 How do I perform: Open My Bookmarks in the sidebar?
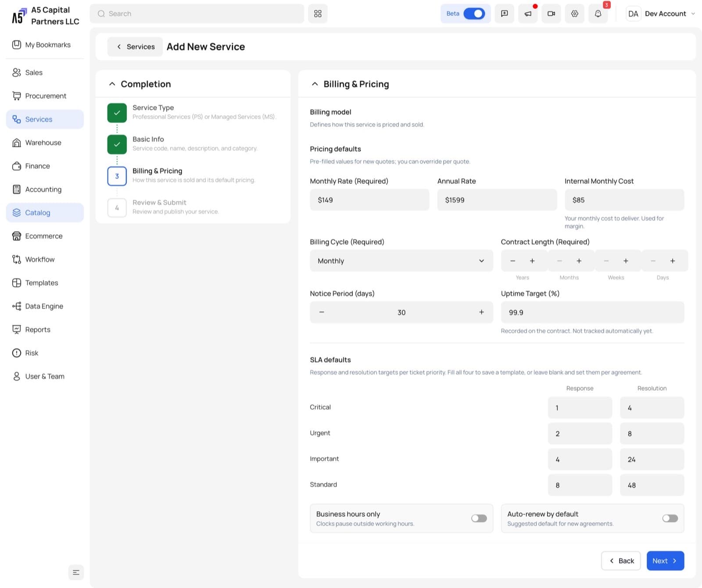click(45, 45)
